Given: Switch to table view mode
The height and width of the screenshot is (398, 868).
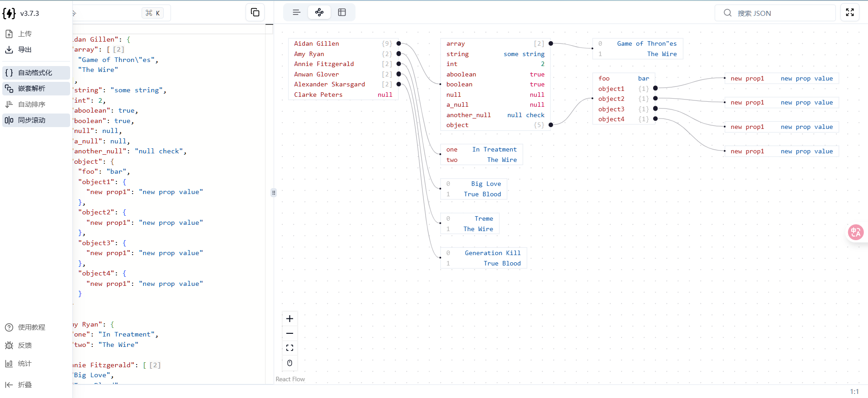Looking at the screenshot, I should 342,12.
